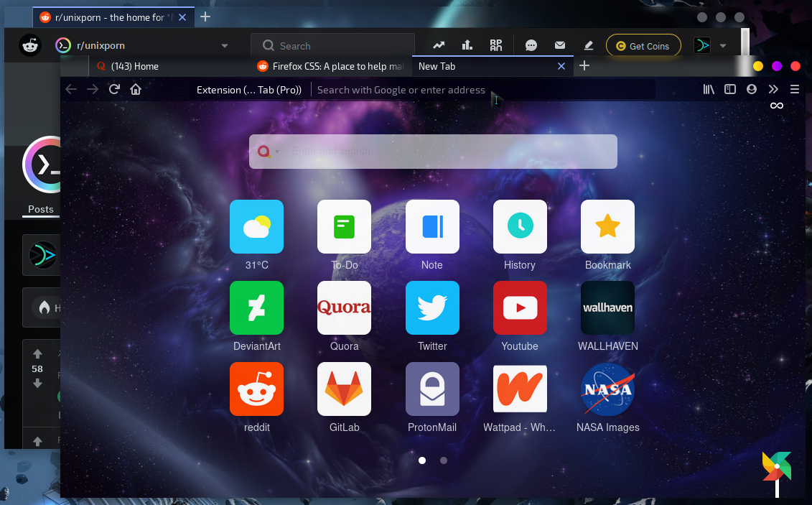Launch the Quora shortcut
Screen dimensions: 812x505
click(x=344, y=307)
